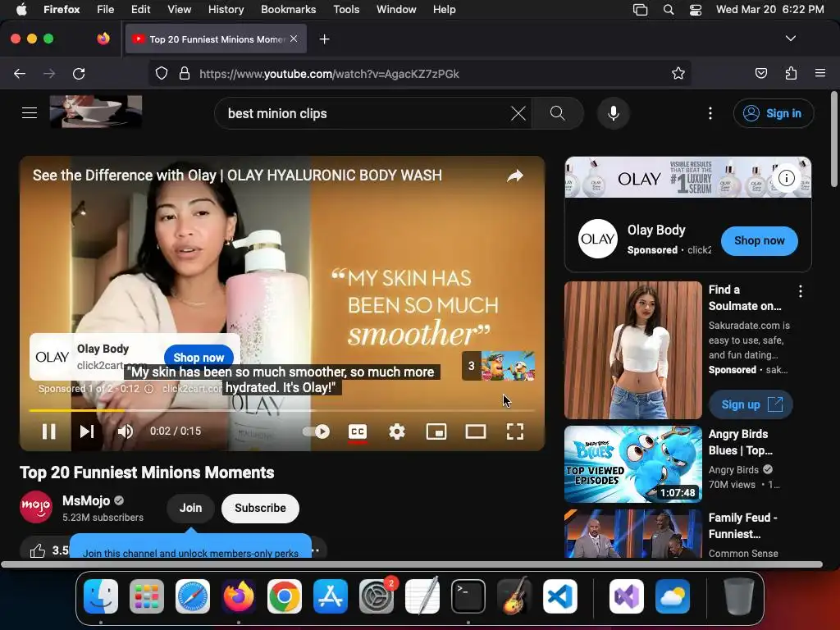Open the Edit menu
840x630 pixels.
coord(140,9)
